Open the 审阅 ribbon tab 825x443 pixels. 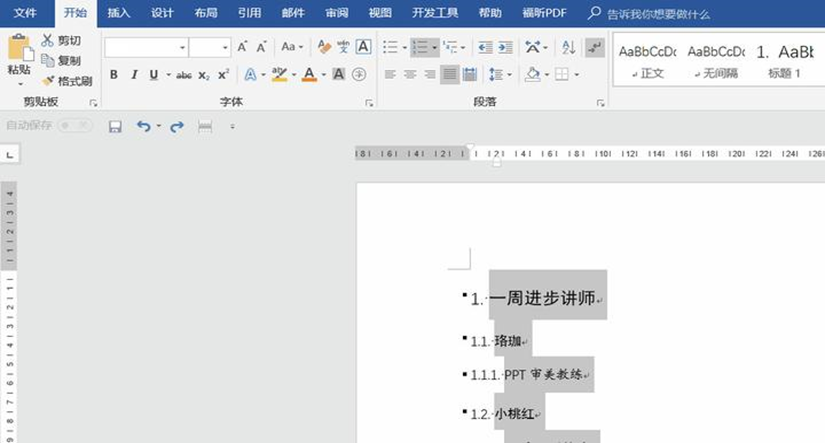[x=337, y=13]
